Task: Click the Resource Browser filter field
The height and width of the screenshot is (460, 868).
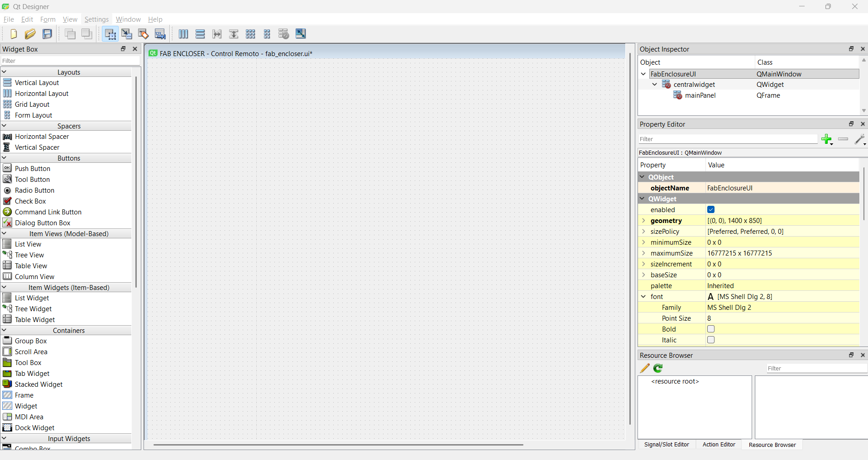Action: click(x=816, y=369)
